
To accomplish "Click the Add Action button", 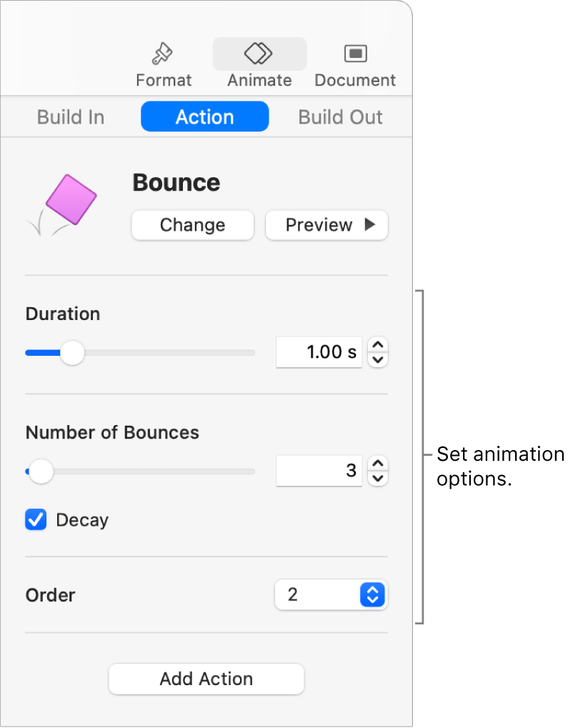I will pyautogui.click(x=206, y=679).
